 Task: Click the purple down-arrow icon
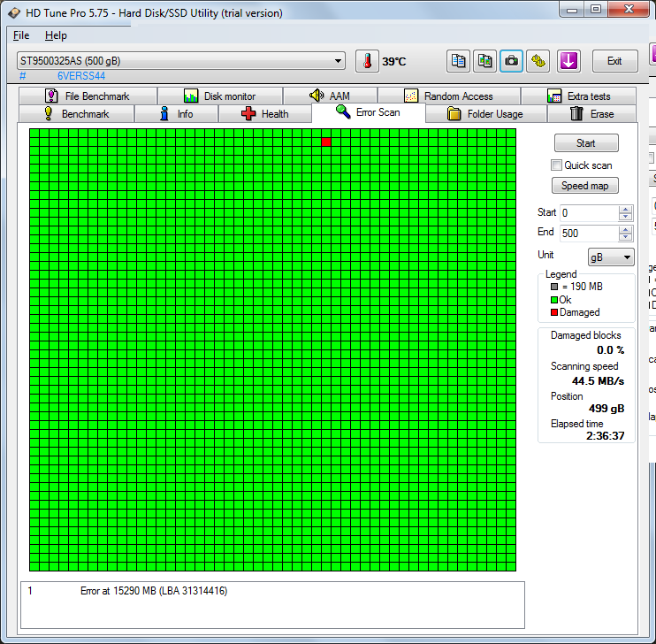(x=568, y=61)
